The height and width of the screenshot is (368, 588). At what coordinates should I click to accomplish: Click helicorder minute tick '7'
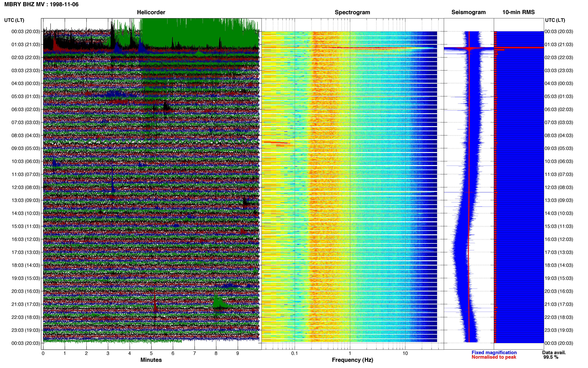(x=195, y=353)
